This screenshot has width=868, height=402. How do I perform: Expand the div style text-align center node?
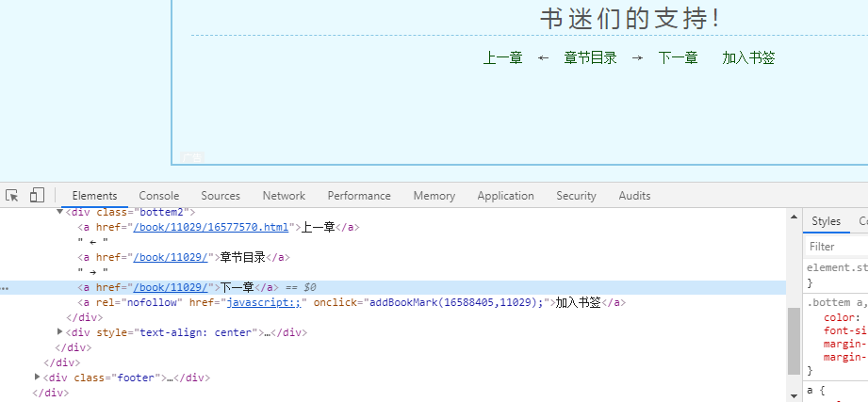(59, 331)
